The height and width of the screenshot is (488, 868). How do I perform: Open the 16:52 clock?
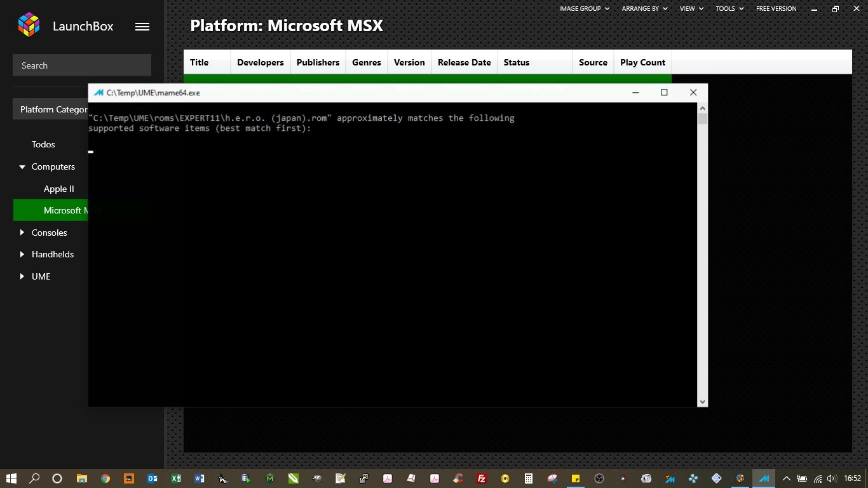(x=852, y=478)
